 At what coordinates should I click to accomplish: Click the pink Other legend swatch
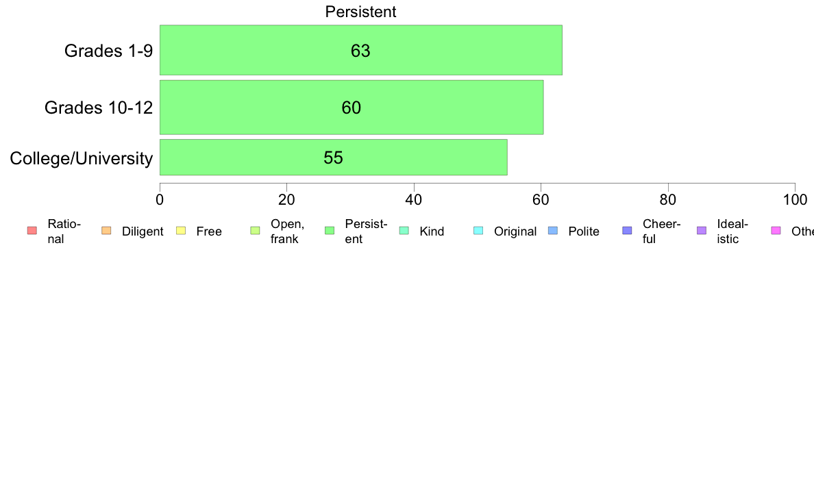pos(776,231)
